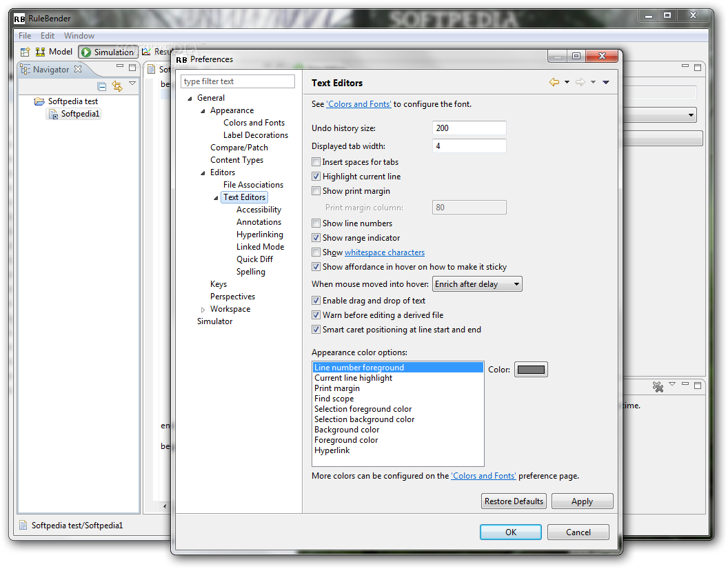Collapse the Editors tree node
This screenshot has width=728, height=569.
point(203,173)
